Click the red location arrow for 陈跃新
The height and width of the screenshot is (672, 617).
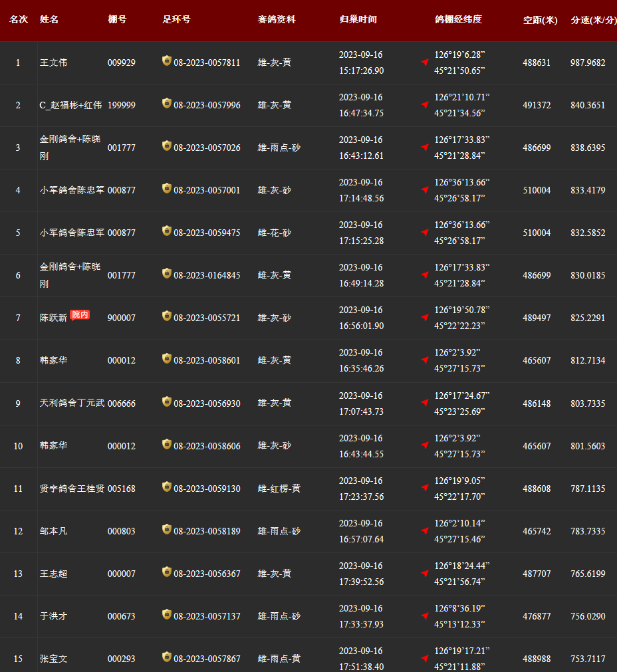pos(425,318)
